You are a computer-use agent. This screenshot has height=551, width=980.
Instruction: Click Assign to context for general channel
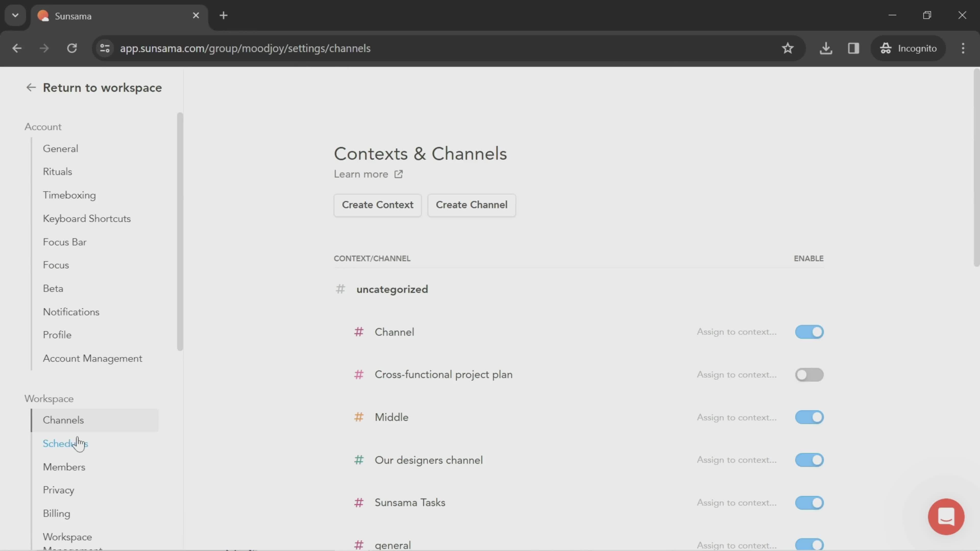coord(736,545)
